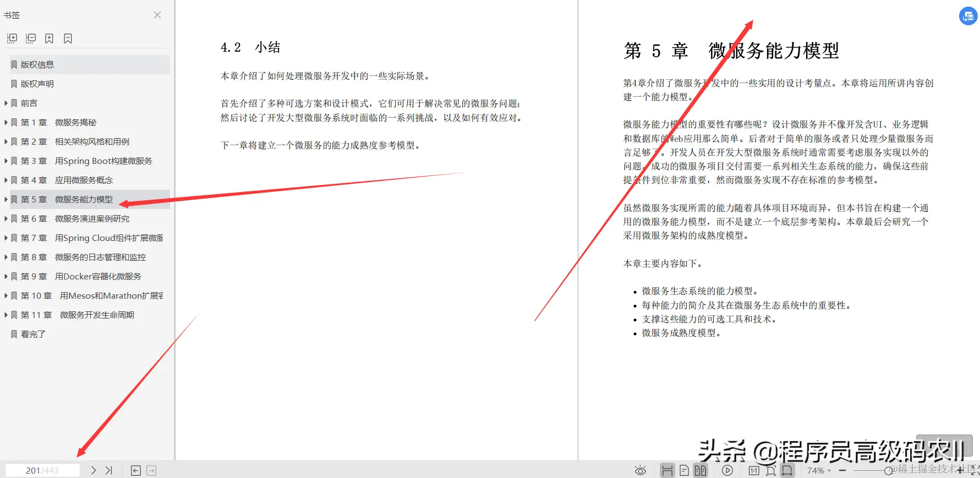Image resolution: width=980 pixels, height=478 pixels.
Task: Go back to the previous view
Action: [136, 470]
